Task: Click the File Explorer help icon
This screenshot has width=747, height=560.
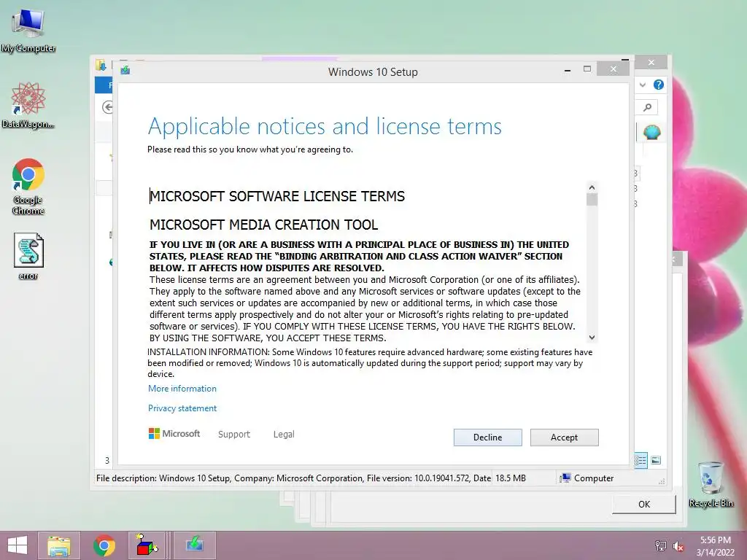Action: 659,85
